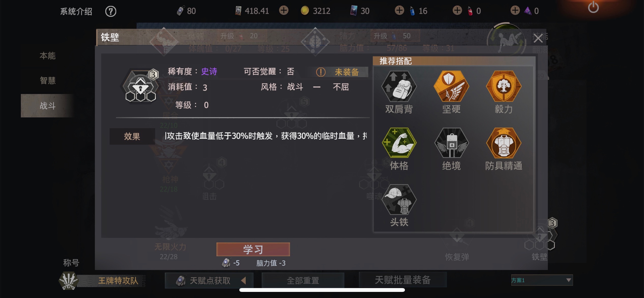The image size is (644, 298).
Task: Click the 全部重置 reset all button
Action: click(303, 280)
